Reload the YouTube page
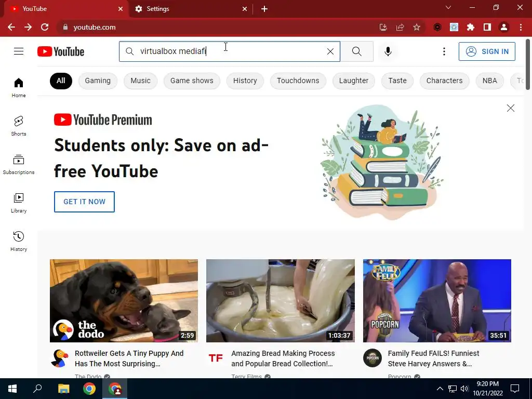The width and height of the screenshot is (532, 399). click(x=45, y=27)
